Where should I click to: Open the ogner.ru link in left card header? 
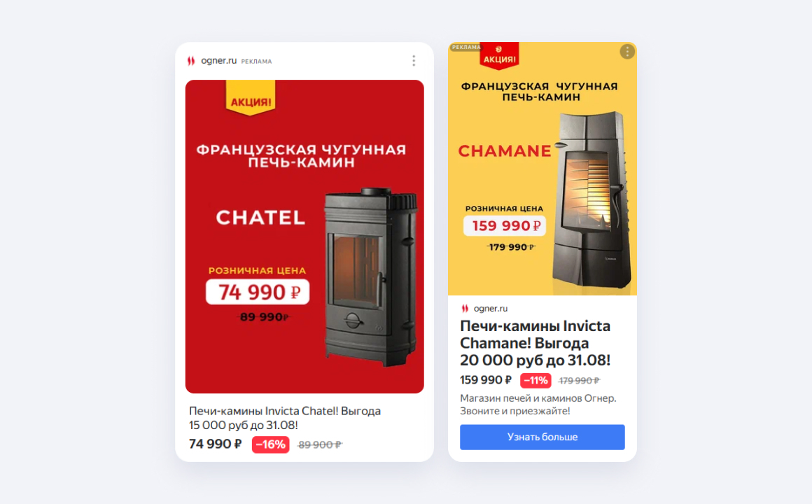click(x=218, y=61)
